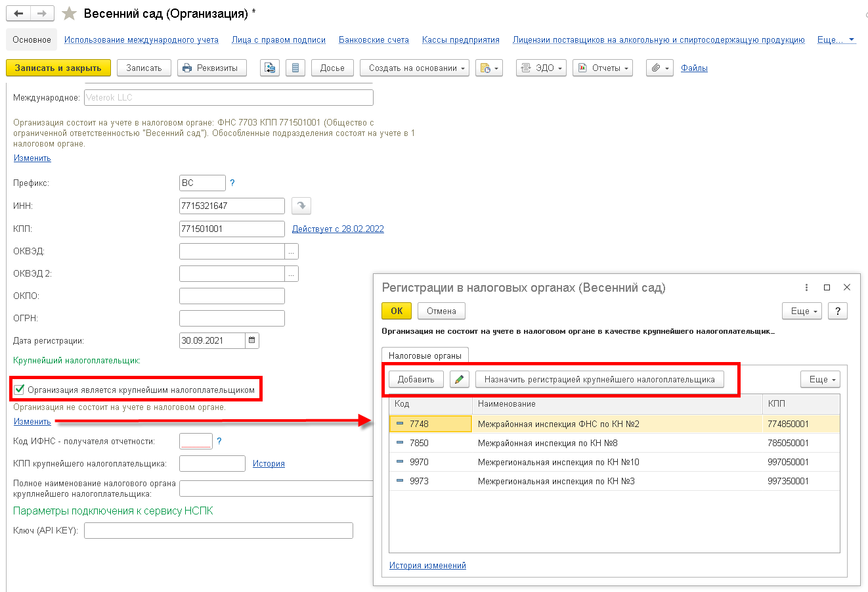Click Изменить link below largest-taxpayer checkbox

pos(32,421)
